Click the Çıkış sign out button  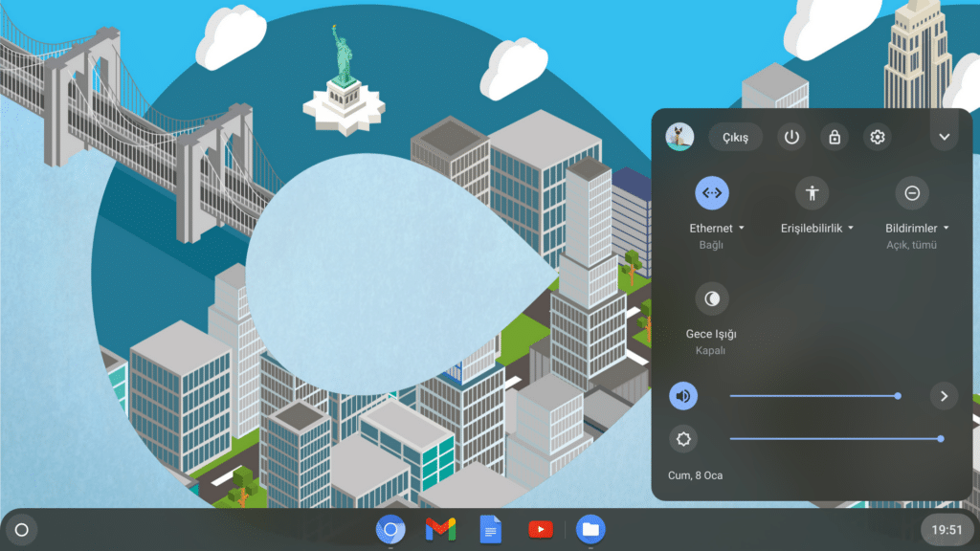pyautogui.click(x=736, y=137)
